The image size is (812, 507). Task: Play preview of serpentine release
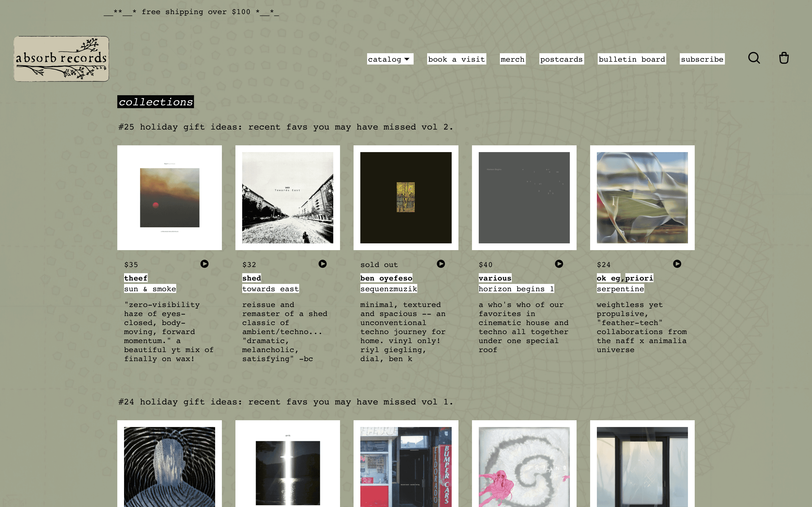pos(677,264)
